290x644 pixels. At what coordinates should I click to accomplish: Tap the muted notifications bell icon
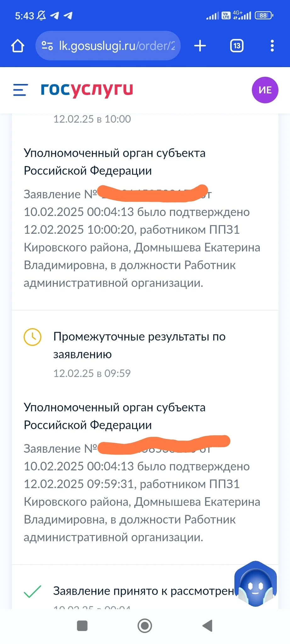coord(41,15)
